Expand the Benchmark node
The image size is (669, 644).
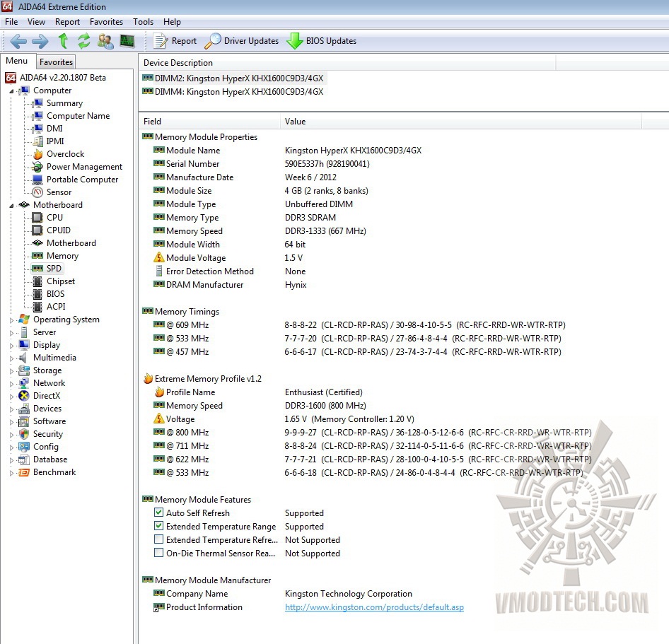click(11, 472)
